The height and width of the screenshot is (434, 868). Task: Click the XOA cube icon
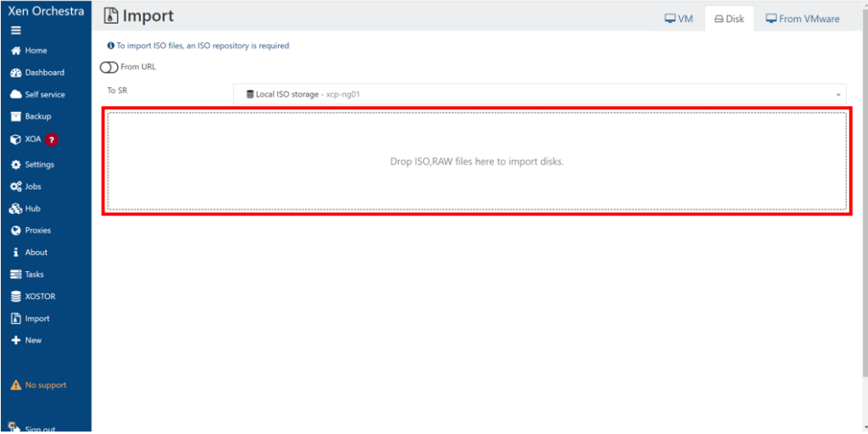click(15, 139)
